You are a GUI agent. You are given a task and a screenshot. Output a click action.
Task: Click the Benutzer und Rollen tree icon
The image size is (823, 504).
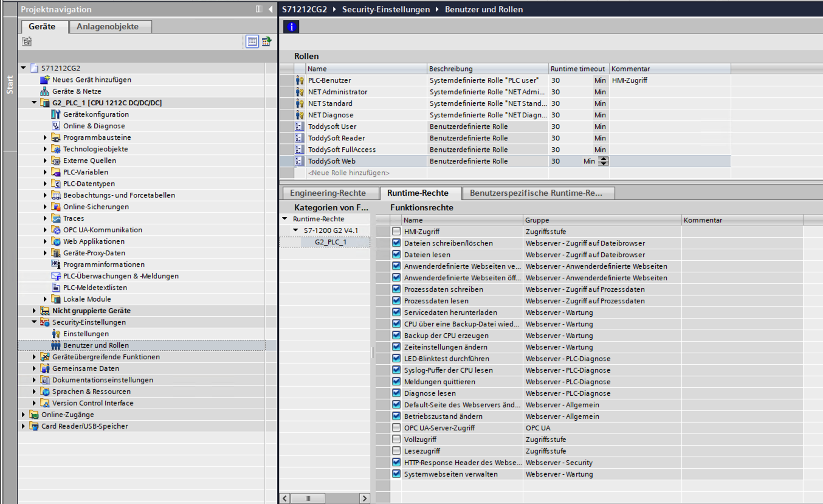point(56,345)
